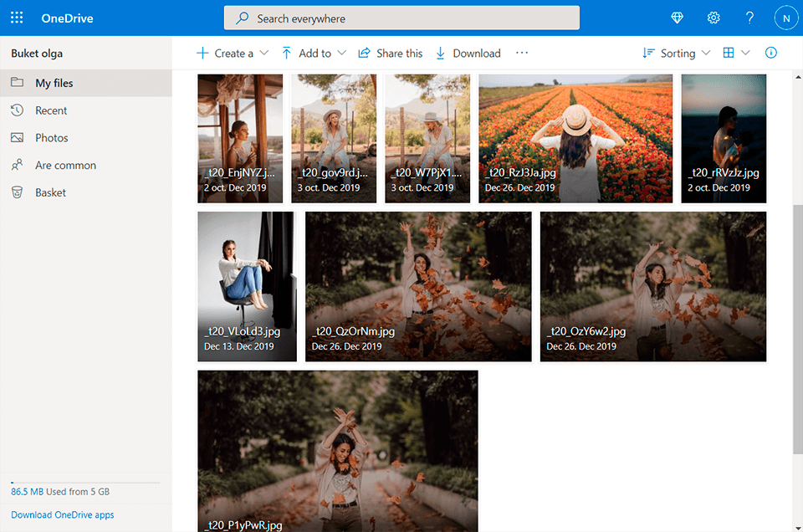Expand the view options chevron
Image resolution: width=803 pixels, height=532 pixels.
click(x=745, y=53)
